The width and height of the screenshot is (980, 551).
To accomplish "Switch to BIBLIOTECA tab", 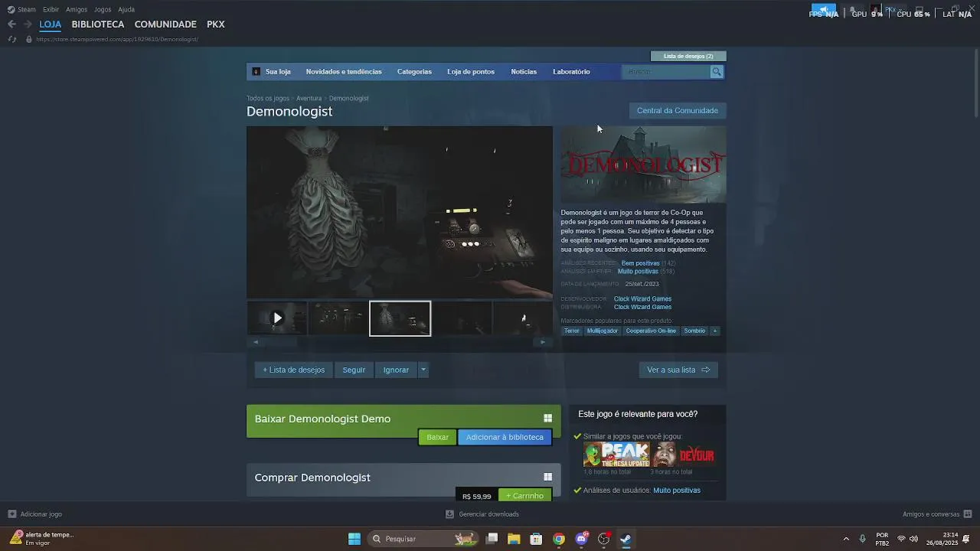I will pos(98,24).
